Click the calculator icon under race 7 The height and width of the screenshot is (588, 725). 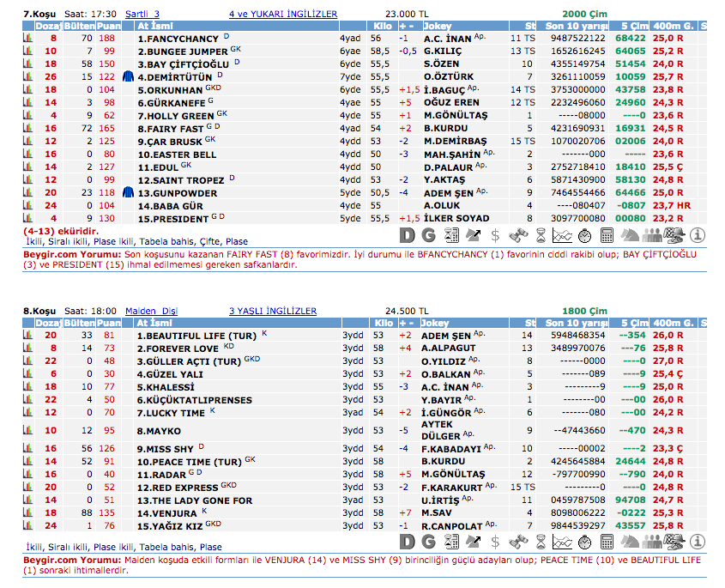(607, 234)
